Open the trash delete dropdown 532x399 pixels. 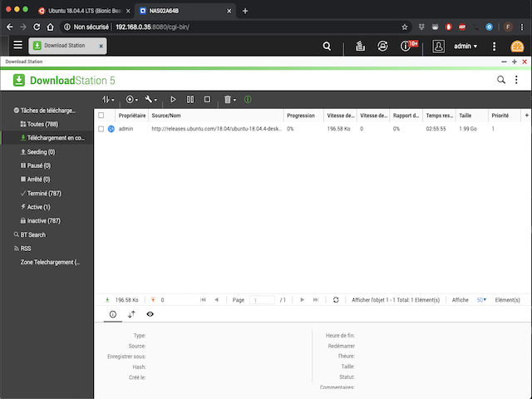[x=229, y=100]
